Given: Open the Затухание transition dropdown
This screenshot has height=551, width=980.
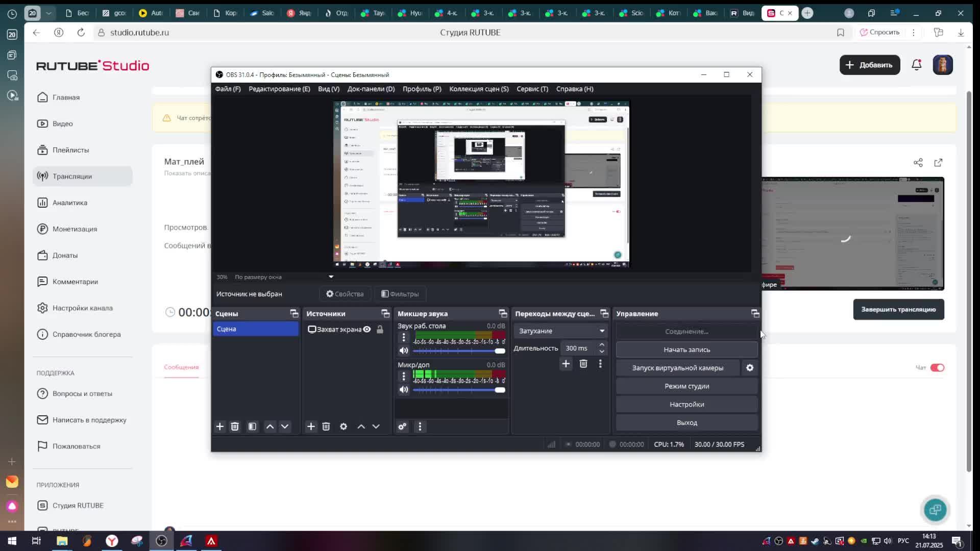Looking at the screenshot, I should tap(561, 331).
